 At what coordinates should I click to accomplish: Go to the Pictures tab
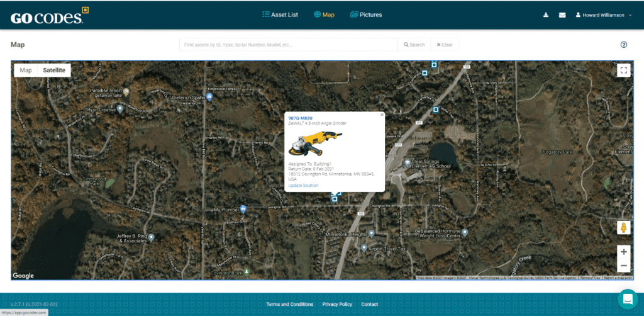(x=366, y=14)
